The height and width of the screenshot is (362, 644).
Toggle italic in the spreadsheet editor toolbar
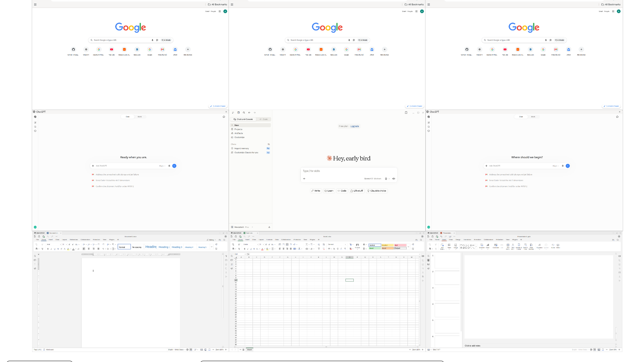click(x=248, y=249)
